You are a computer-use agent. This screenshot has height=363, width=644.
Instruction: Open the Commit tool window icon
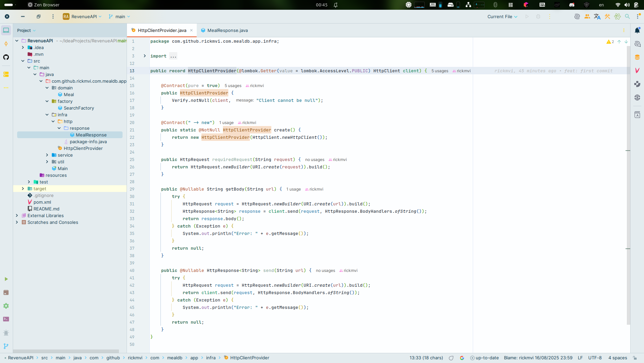(x=6, y=44)
